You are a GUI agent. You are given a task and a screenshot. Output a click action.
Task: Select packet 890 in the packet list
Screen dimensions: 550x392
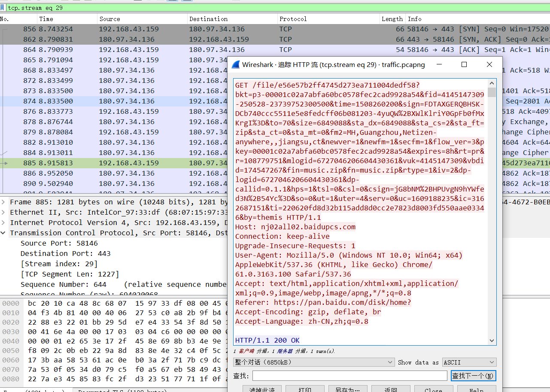(114, 184)
